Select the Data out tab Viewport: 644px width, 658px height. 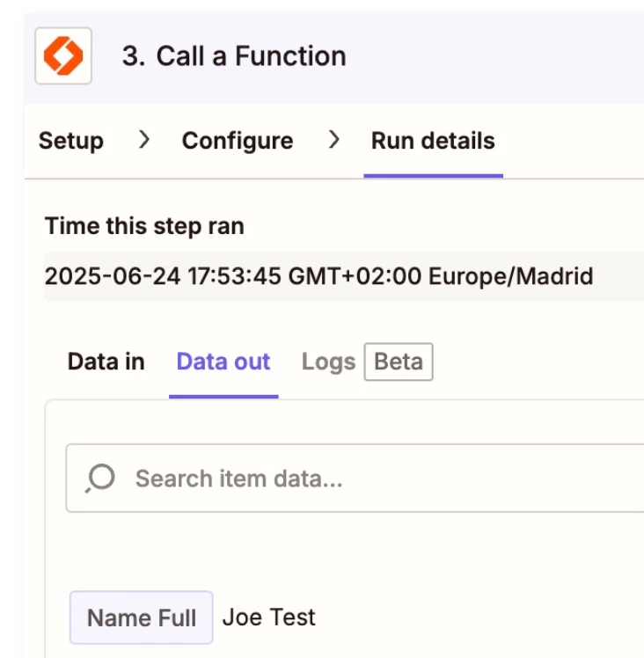pyautogui.click(x=223, y=362)
